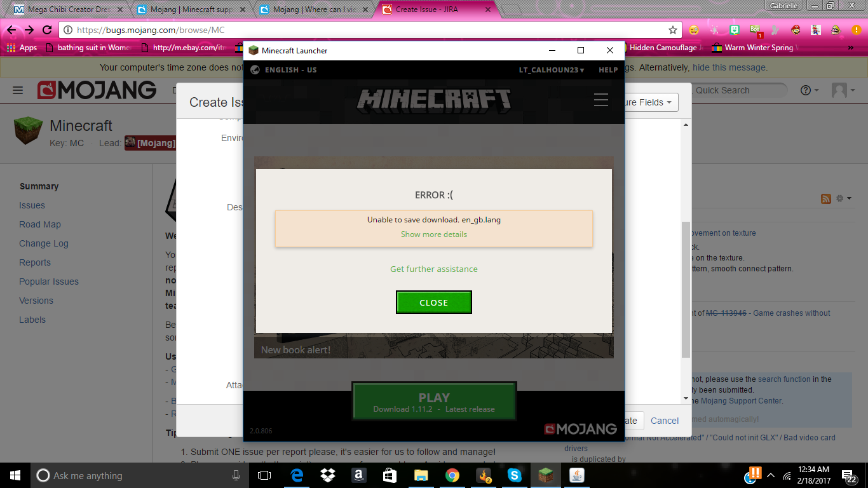Click the RSS feed icon
This screenshot has width=868, height=488.
pos(826,199)
